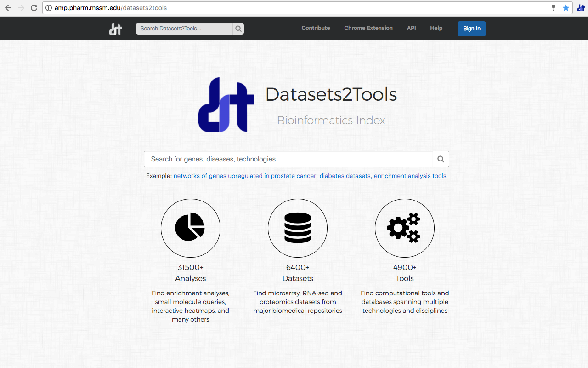Open the Contribute menu item
The image size is (588, 368).
click(x=316, y=28)
